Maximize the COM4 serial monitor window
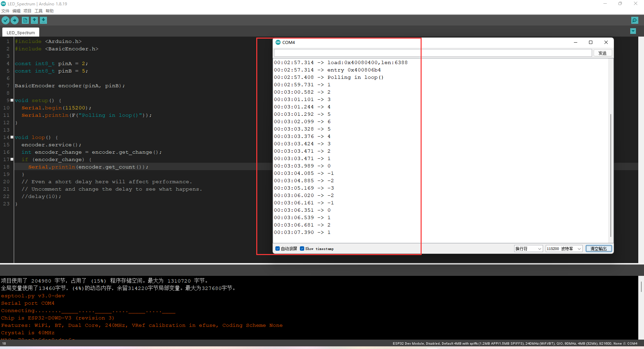This screenshot has width=644, height=349. click(x=591, y=42)
